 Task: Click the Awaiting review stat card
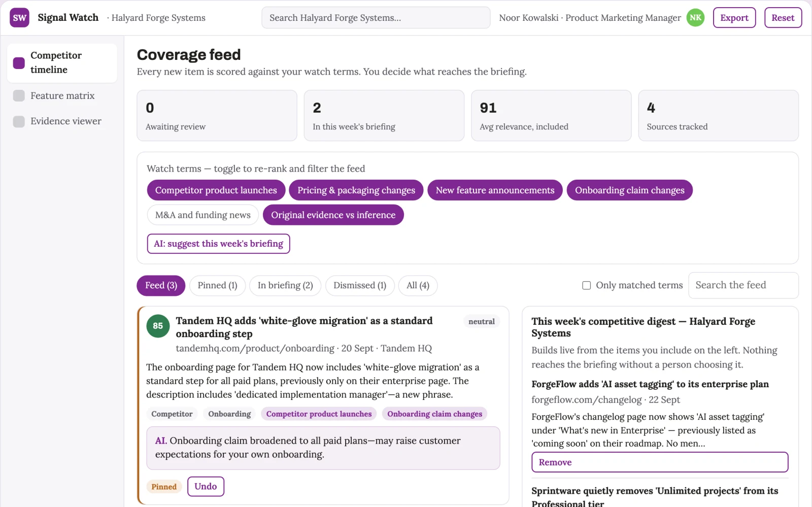coord(217,116)
